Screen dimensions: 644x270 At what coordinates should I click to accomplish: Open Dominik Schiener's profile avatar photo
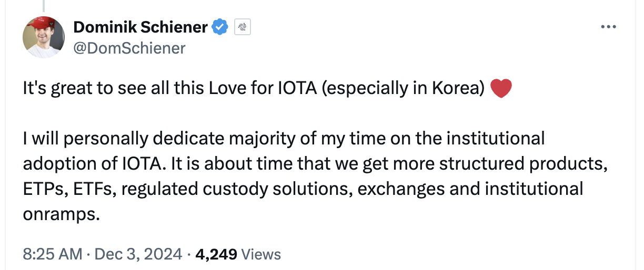tap(44, 37)
